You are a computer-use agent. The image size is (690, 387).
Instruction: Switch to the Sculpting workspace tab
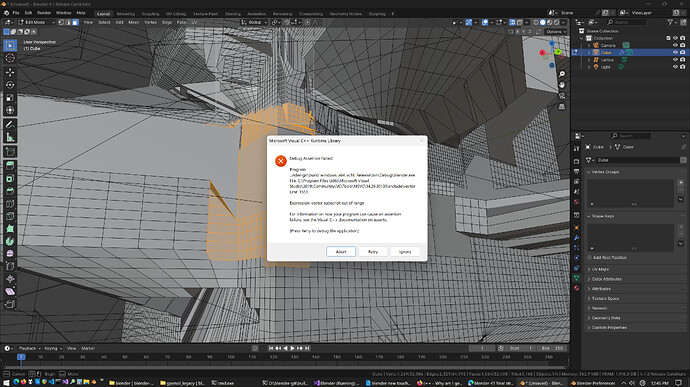click(150, 14)
